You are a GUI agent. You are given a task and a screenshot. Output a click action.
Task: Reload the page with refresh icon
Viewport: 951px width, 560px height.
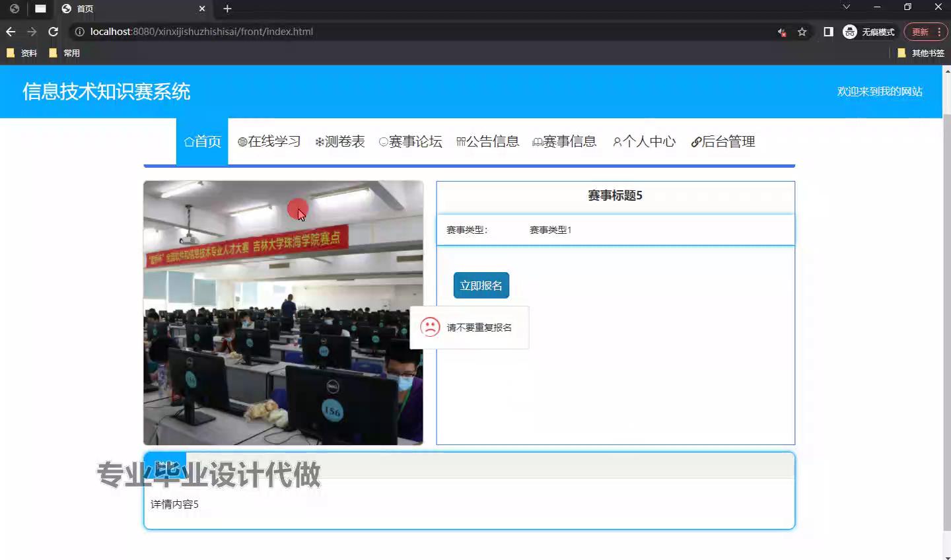click(53, 32)
